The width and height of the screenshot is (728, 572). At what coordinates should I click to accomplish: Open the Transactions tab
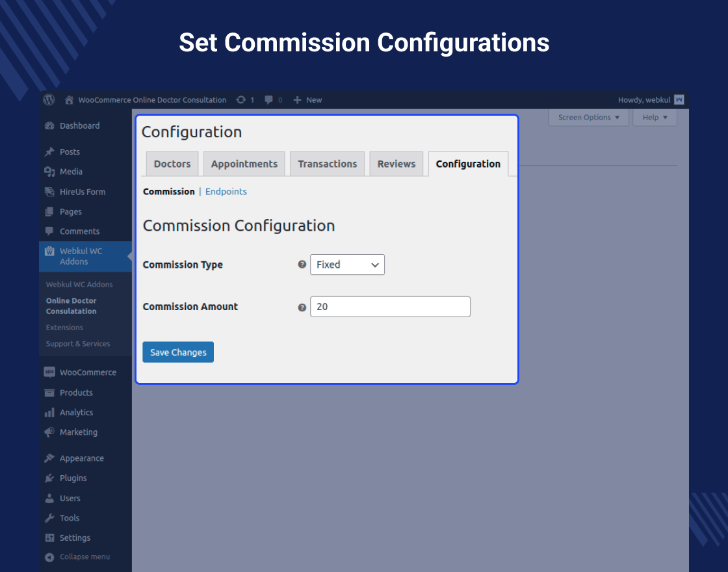[328, 164]
